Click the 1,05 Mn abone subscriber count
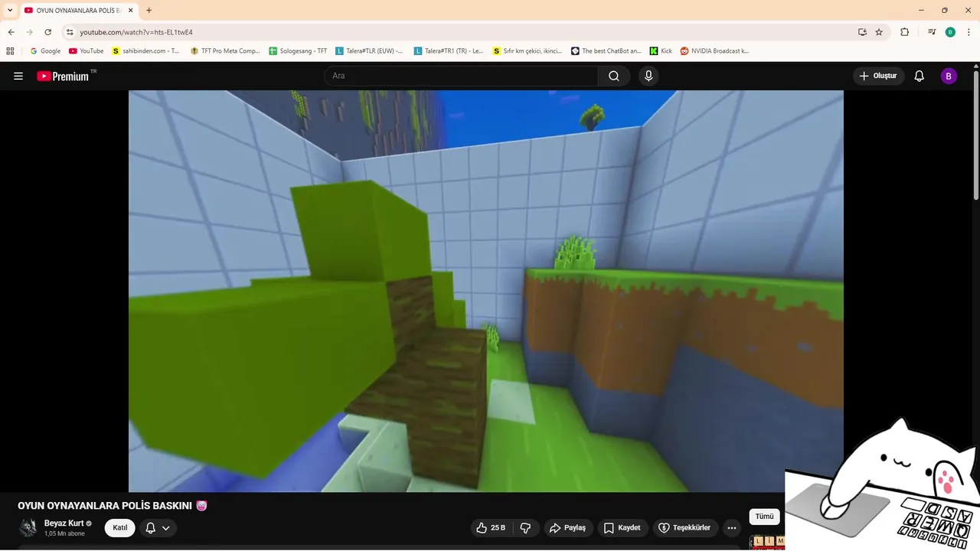 [x=64, y=533]
